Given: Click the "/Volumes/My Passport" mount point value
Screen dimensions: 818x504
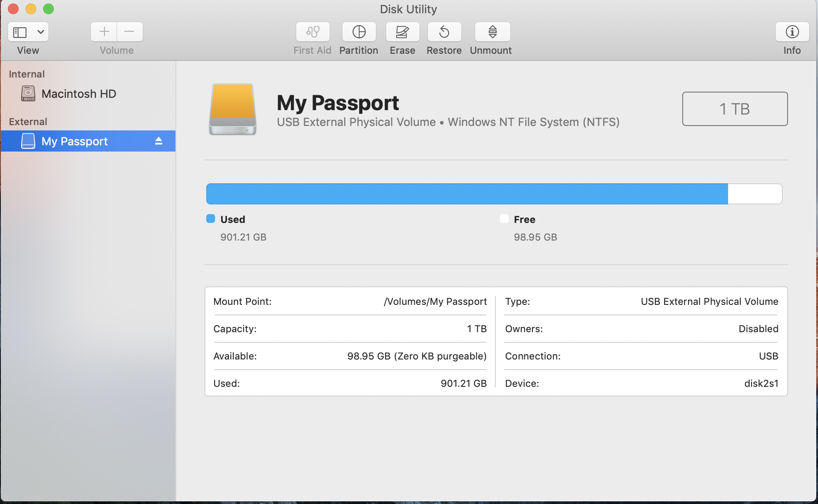Looking at the screenshot, I should pos(435,301).
